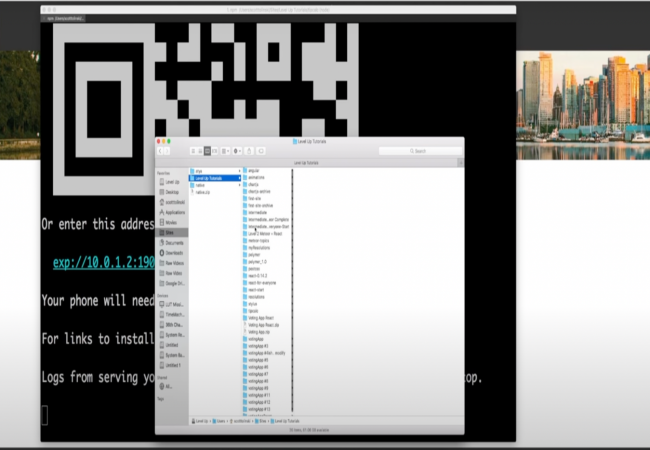This screenshot has height=450, width=650.
Task: Select Sites in the Finder sidebar
Action: 172,233
